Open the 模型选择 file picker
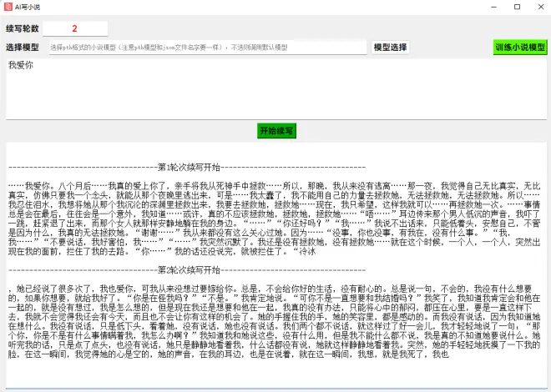 pyautogui.click(x=390, y=47)
